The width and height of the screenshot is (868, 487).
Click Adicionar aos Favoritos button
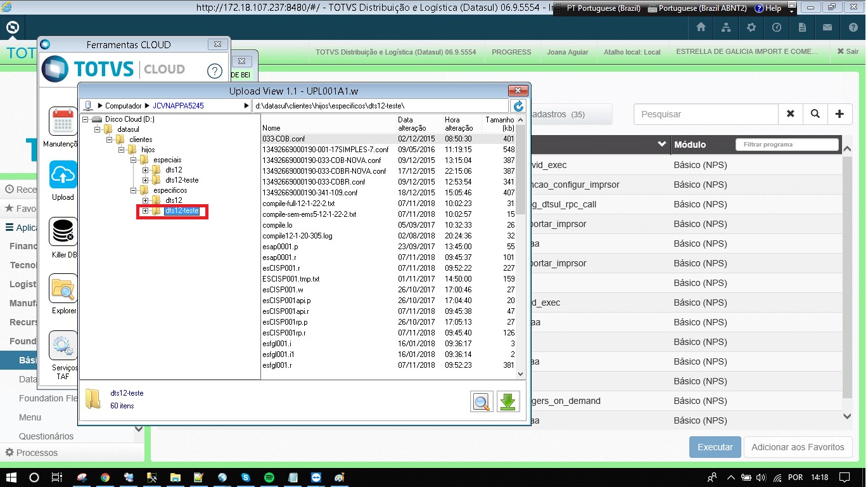pyautogui.click(x=798, y=447)
